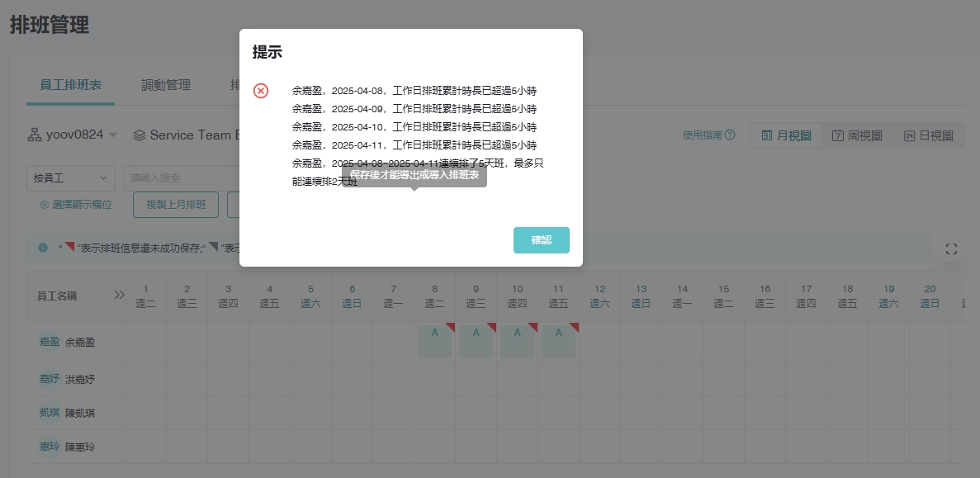Image resolution: width=980 pixels, height=478 pixels.
Task: Click the Service Team layers icon
Action: coord(140,135)
